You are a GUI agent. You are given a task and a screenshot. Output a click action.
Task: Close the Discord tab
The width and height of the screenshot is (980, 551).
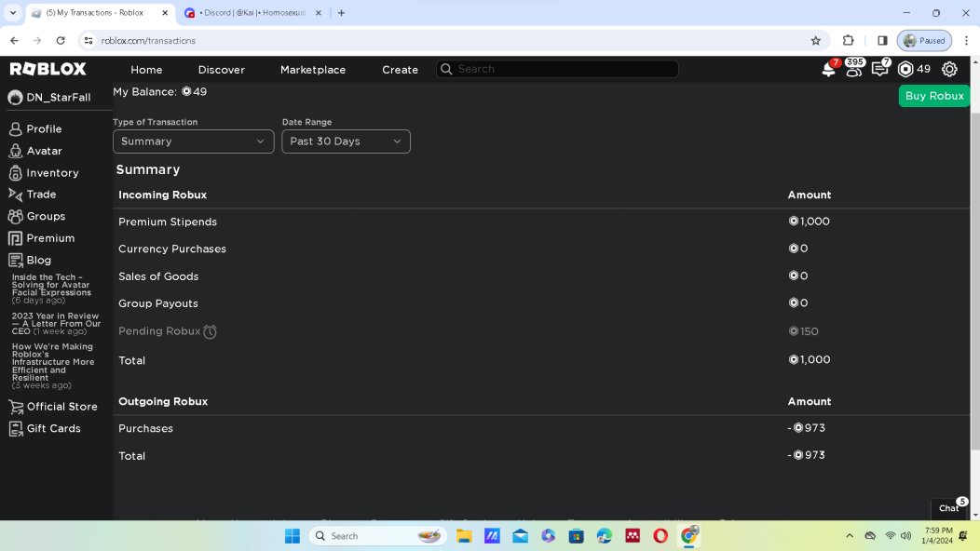pyautogui.click(x=318, y=12)
